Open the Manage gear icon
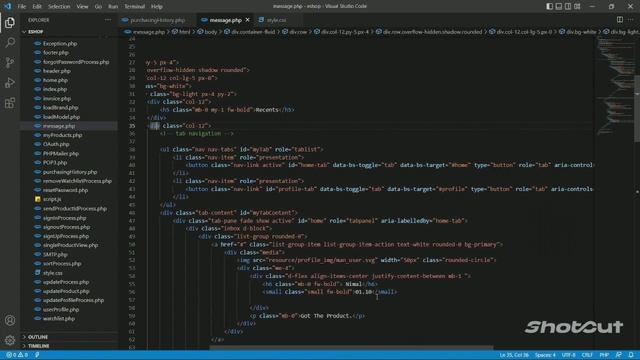The height and width of the screenshot is (360, 640). [10, 340]
